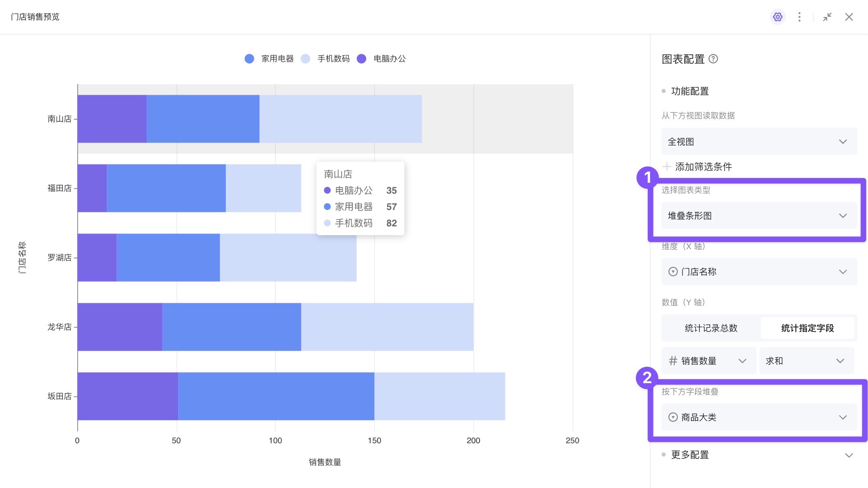Close the 门店销售预览 panel

tap(849, 17)
